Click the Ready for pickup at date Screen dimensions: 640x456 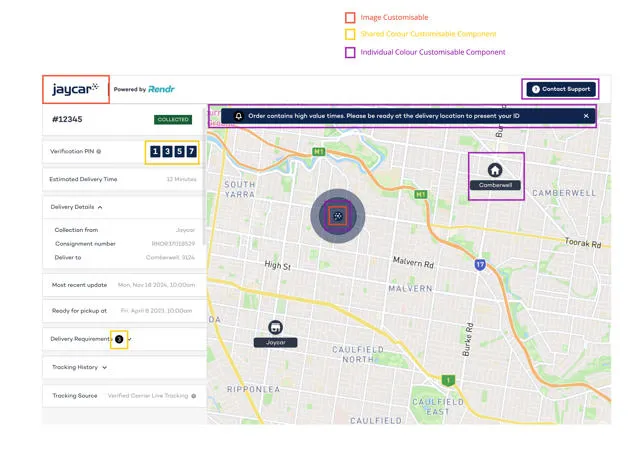click(156, 311)
